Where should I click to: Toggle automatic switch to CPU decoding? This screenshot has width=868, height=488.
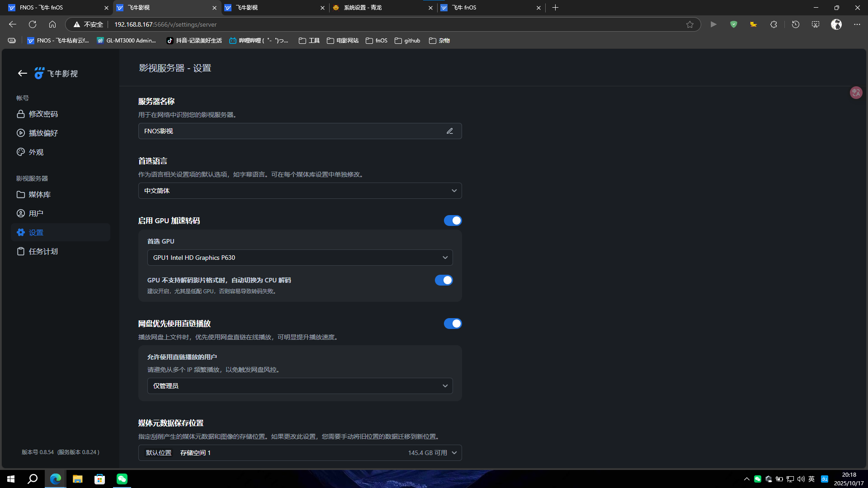click(443, 280)
